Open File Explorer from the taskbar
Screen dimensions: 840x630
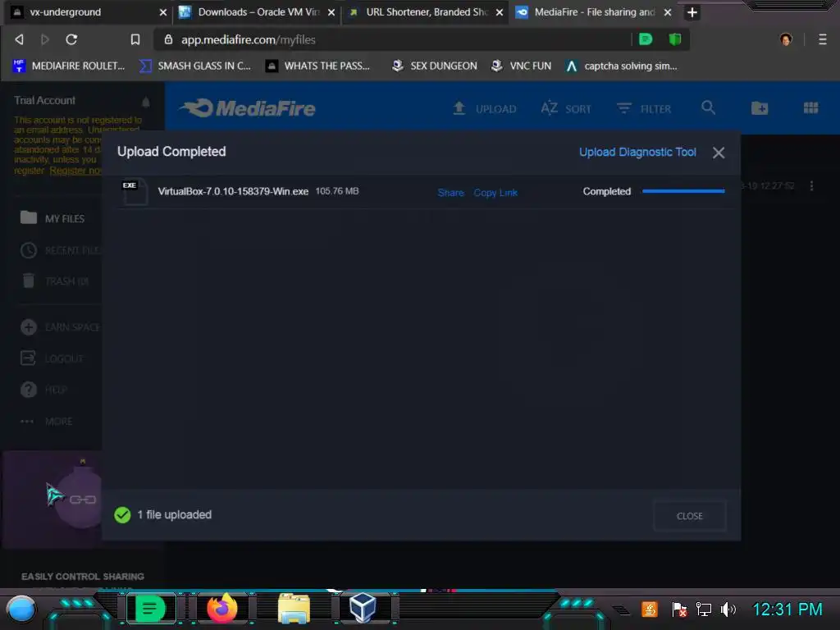pyautogui.click(x=294, y=609)
